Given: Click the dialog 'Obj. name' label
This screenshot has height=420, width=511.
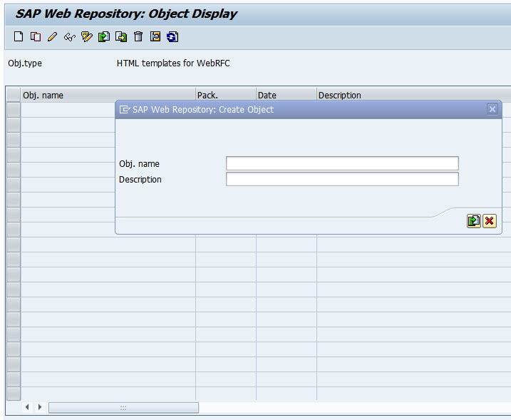Looking at the screenshot, I should (139, 164).
